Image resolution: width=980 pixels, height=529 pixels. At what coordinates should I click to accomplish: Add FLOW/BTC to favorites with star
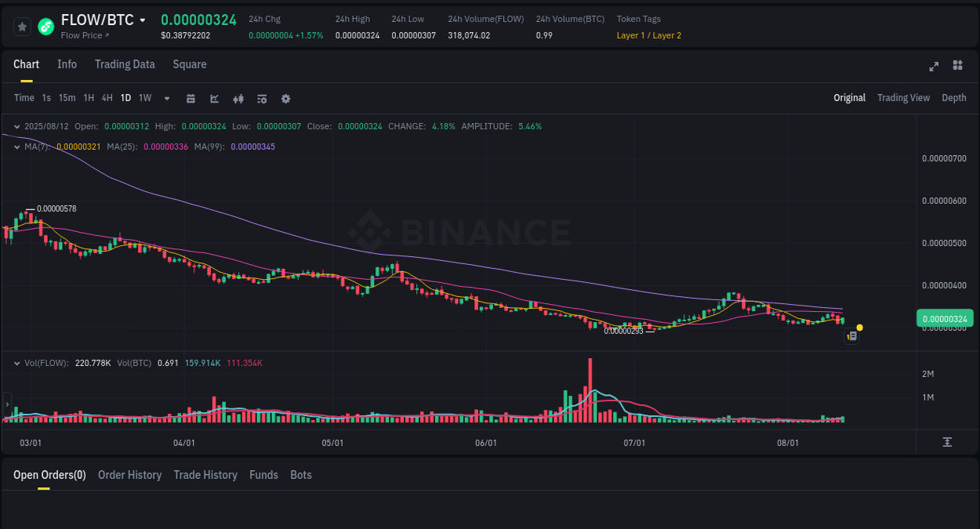[23, 27]
